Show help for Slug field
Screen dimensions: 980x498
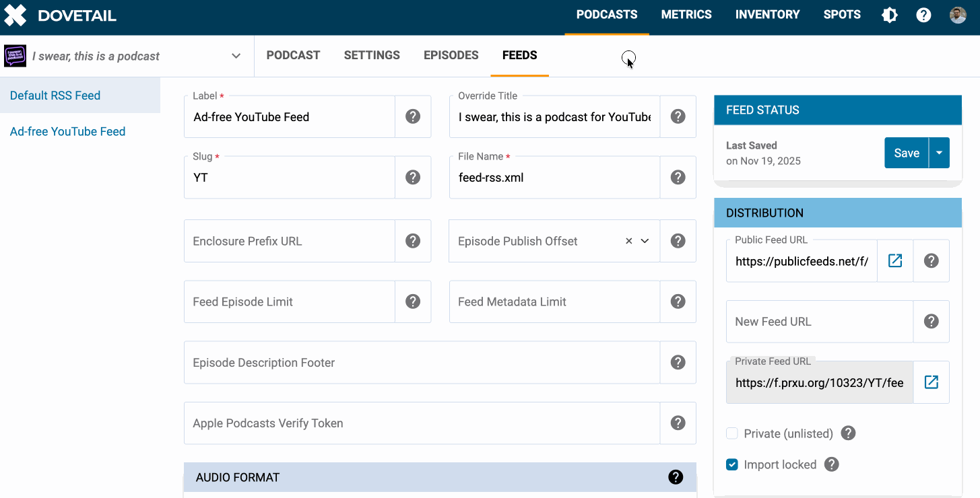[413, 177]
